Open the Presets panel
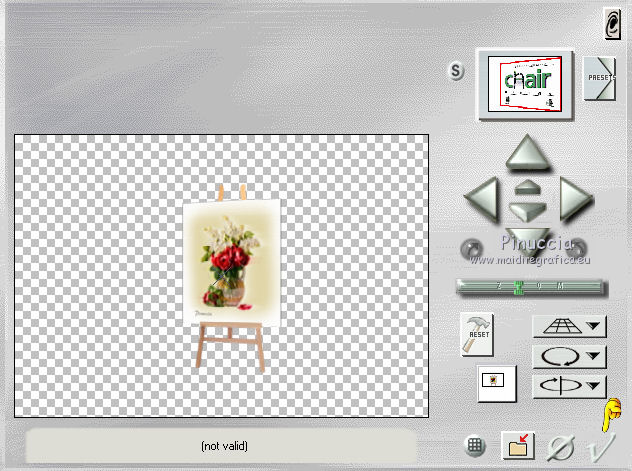632x471 pixels. 599,78
